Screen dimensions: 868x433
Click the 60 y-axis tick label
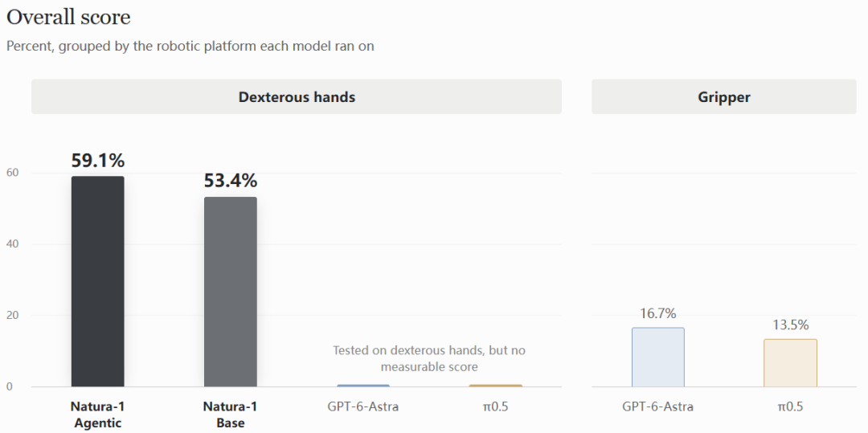[12, 173]
